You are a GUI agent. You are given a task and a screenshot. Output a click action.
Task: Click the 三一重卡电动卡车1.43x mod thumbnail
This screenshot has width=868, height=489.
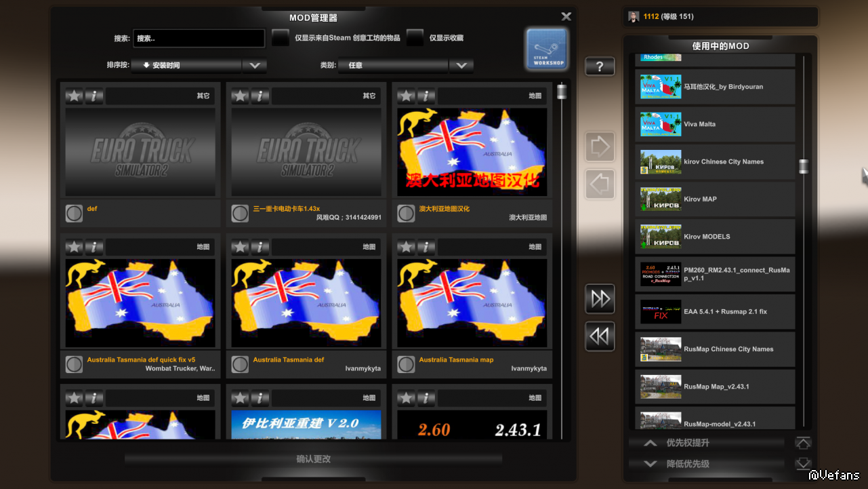(306, 152)
